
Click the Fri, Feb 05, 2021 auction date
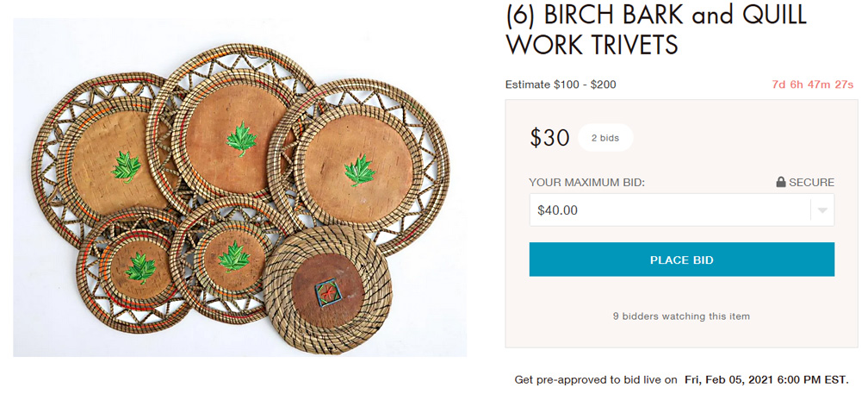[766, 379]
